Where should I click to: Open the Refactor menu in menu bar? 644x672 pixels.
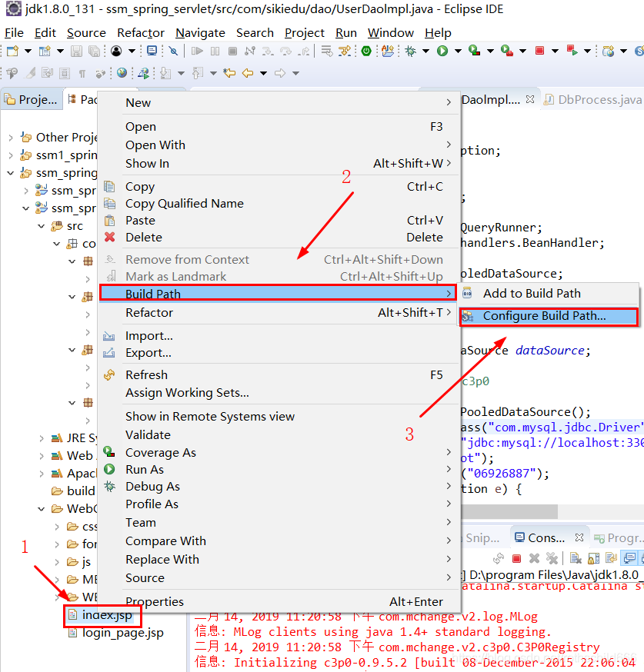coord(141,33)
